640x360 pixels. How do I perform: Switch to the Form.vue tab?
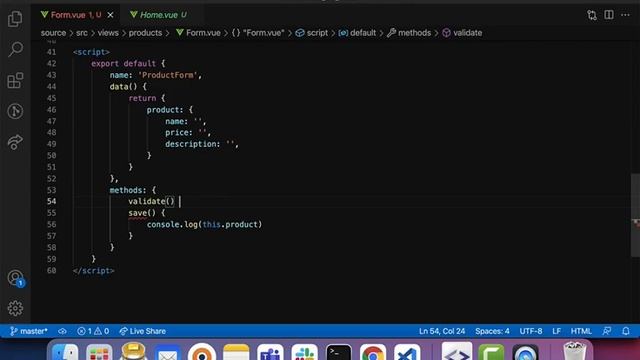point(71,15)
